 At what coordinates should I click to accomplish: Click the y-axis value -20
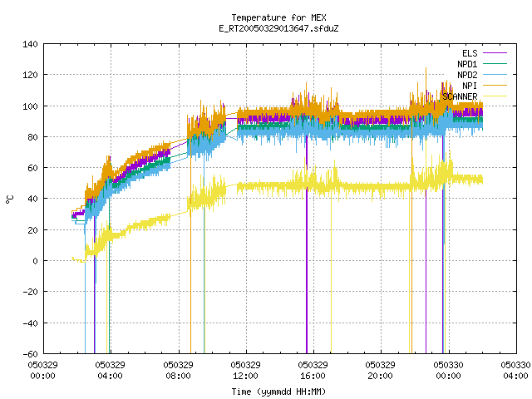pyautogui.click(x=30, y=292)
